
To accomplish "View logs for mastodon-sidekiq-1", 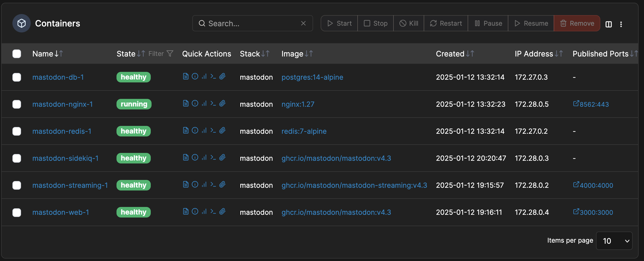I will coord(186,158).
